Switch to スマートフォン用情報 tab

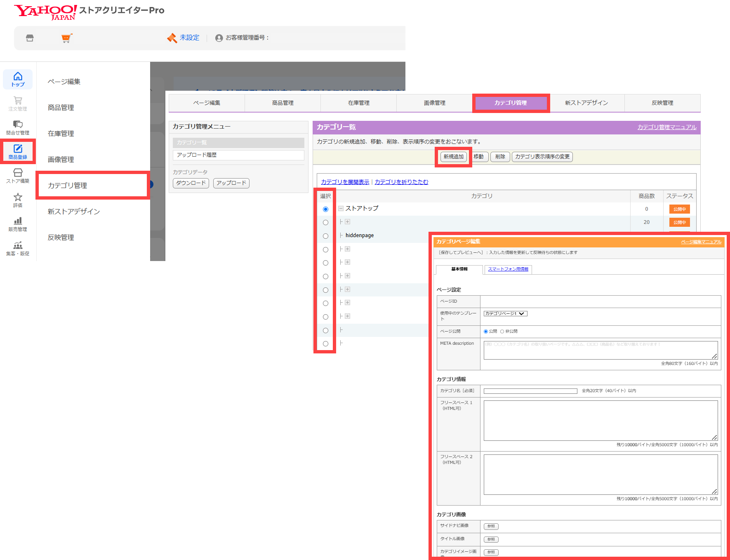(508, 269)
